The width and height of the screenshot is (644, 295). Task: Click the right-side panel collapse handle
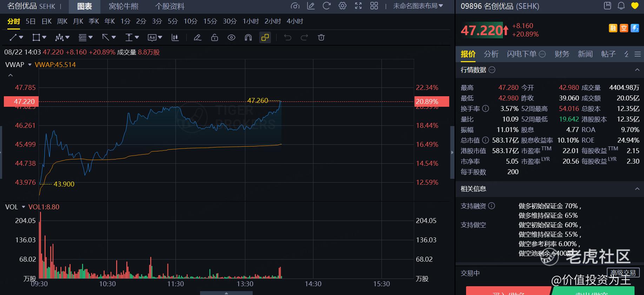click(x=452, y=152)
